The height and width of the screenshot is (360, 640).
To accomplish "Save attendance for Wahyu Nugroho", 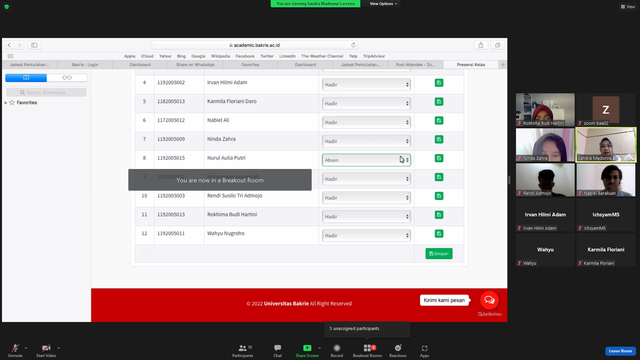I will tap(439, 233).
